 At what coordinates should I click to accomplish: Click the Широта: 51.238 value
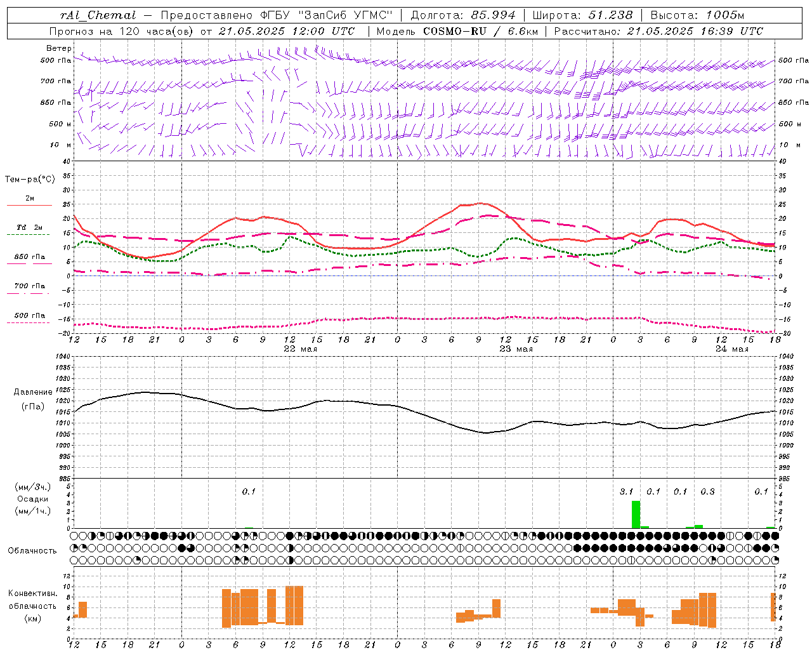click(x=582, y=15)
